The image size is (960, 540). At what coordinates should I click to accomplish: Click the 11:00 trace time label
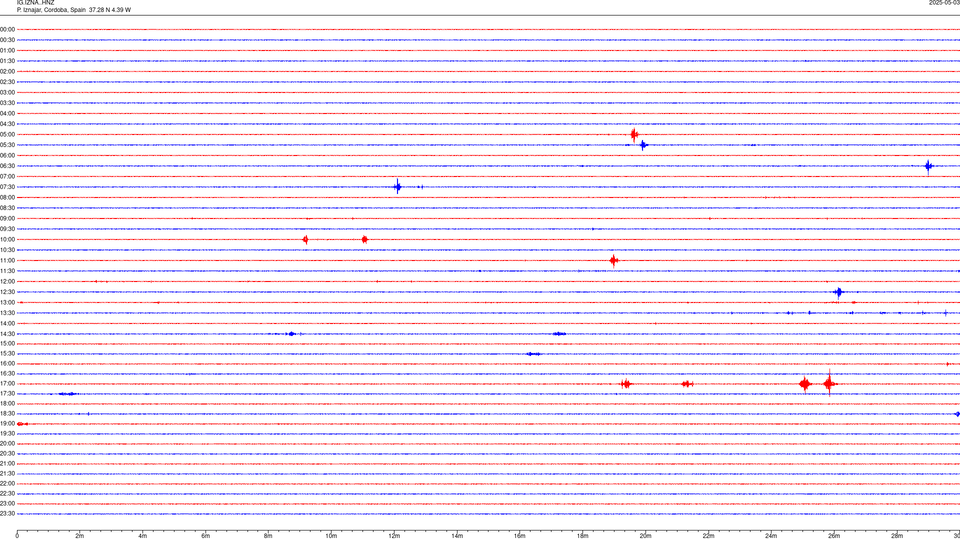pos(7,261)
